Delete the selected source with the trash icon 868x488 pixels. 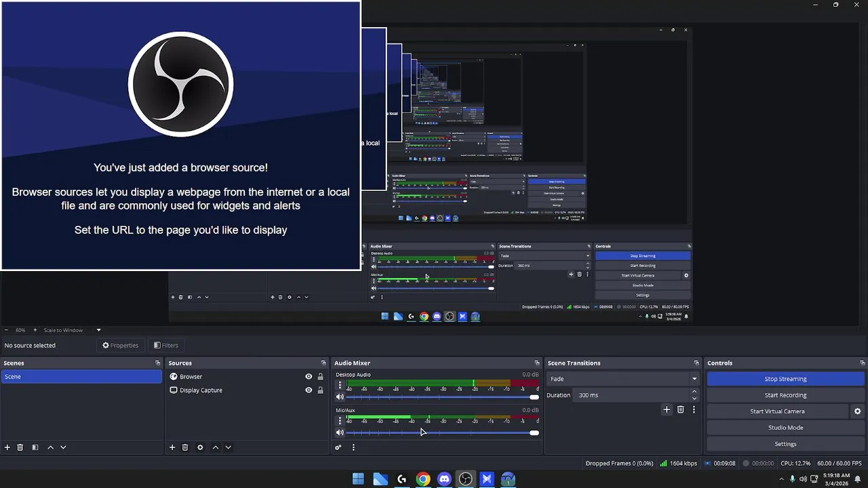pos(185,447)
